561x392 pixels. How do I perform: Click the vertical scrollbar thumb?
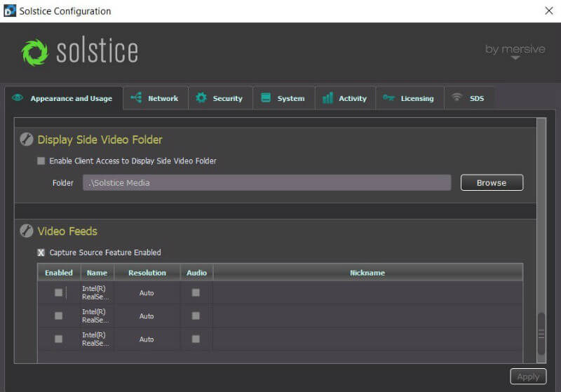pos(541,333)
